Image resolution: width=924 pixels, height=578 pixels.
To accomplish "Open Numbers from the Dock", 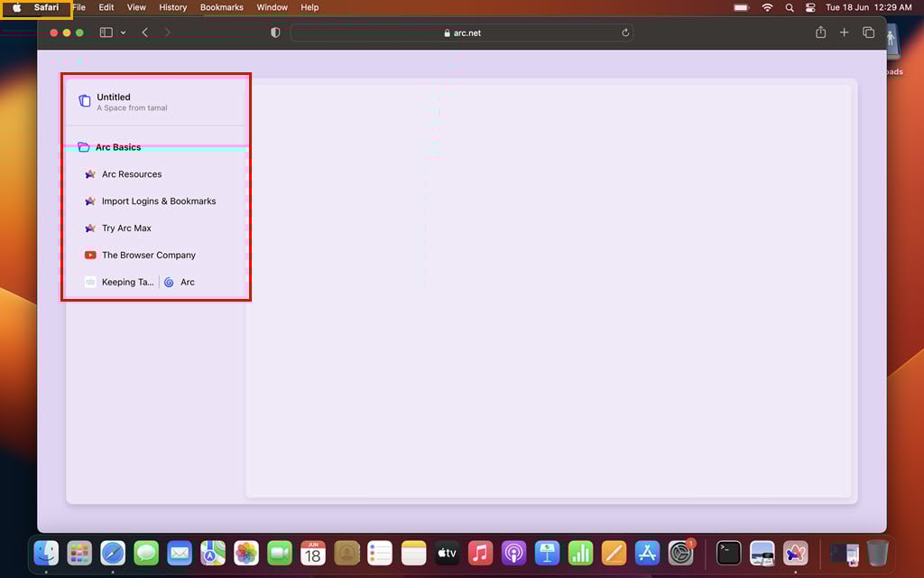I will (580, 554).
